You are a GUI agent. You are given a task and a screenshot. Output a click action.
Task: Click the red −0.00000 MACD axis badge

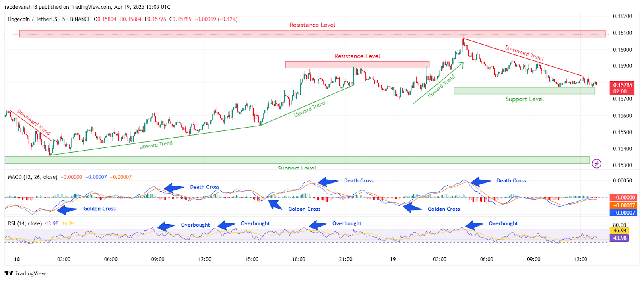(623, 198)
